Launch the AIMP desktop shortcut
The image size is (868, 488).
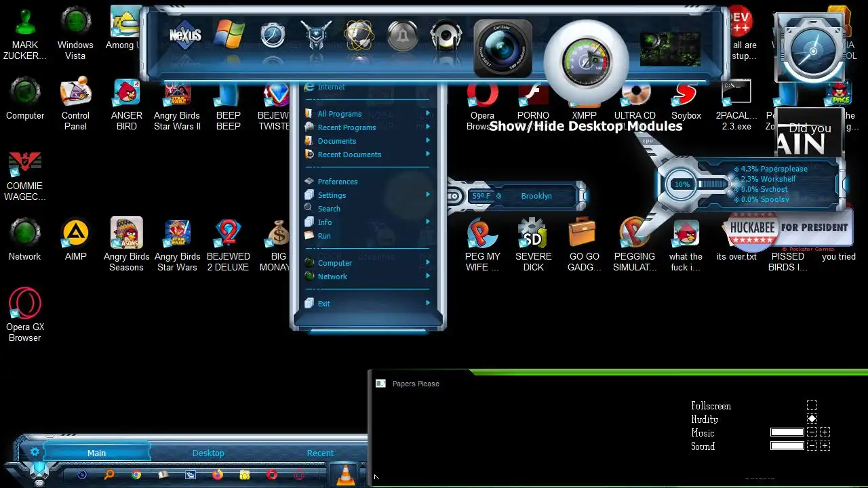click(75, 241)
